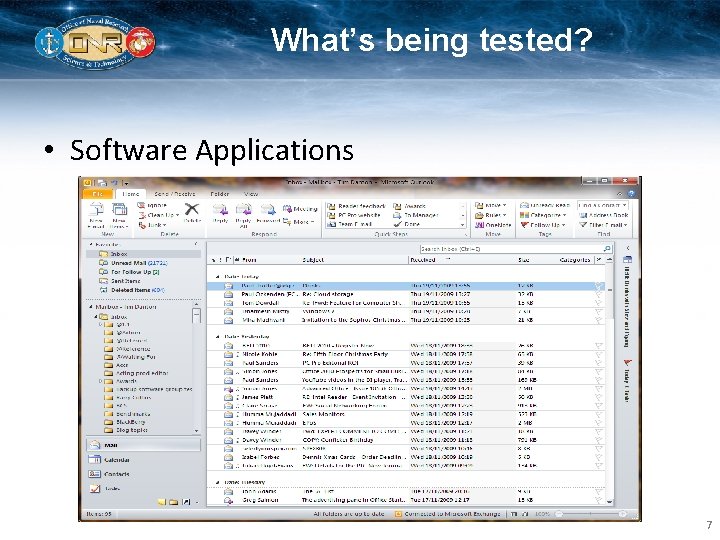Image resolution: width=720 pixels, height=540 pixels.
Task: Toggle the flag on James Platt's message
Action: (598, 397)
